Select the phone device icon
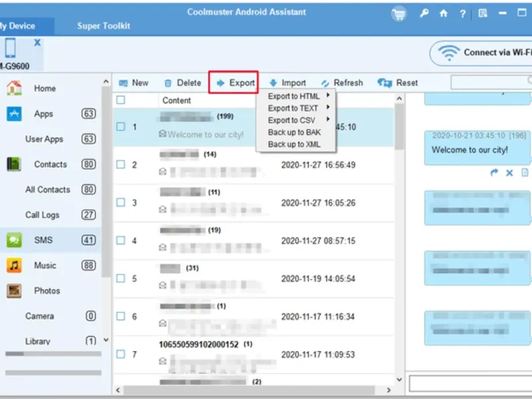 point(10,48)
